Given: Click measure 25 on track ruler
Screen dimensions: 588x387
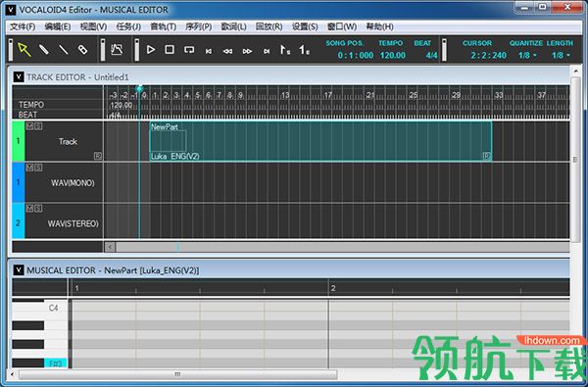Looking at the screenshot, I should click(414, 95).
